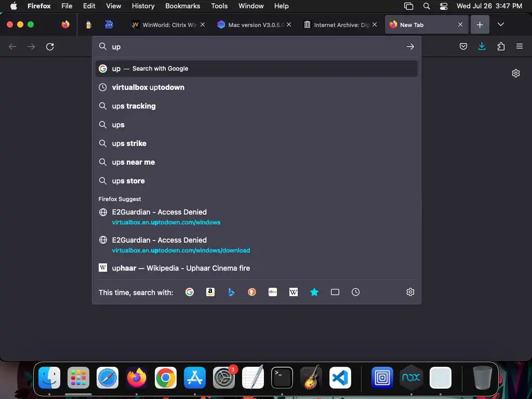Switch to Mac version V3.0.5.0 tab

tap(250, 25)
